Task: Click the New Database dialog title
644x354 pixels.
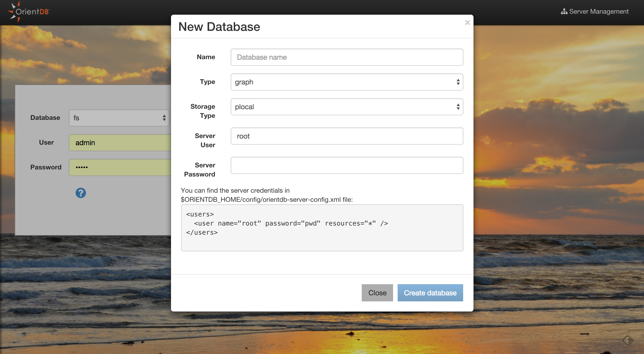Action: point(219,26)
